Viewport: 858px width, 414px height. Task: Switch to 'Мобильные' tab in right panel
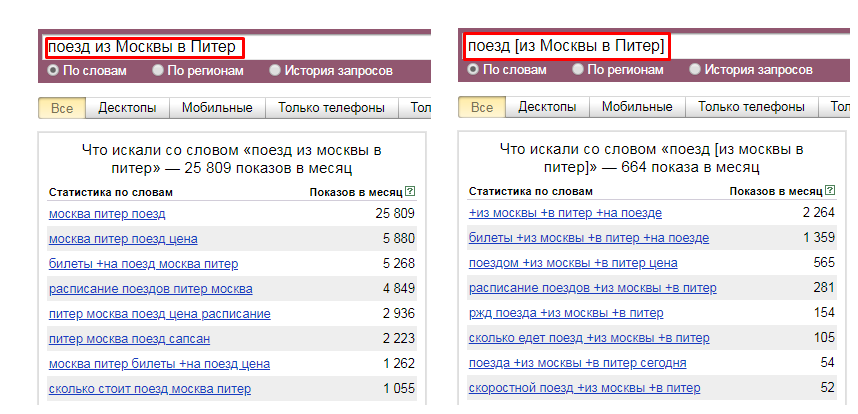coord(637,107)
